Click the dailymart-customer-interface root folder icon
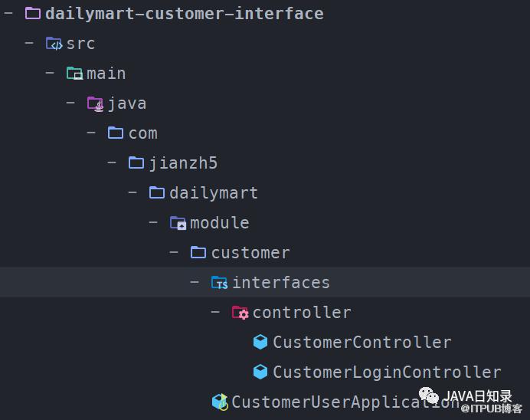Screen dimensions: 530x420 pyautogui.click(x=33, y=14)
